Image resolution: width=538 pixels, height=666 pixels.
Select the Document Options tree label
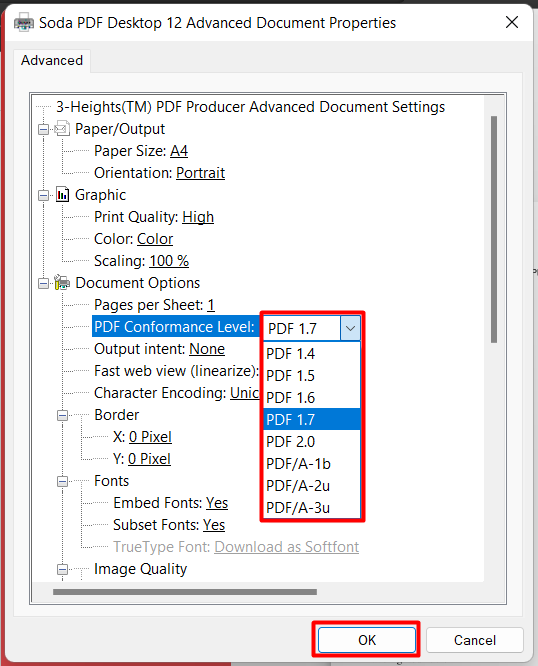click(x=138, y=283)
